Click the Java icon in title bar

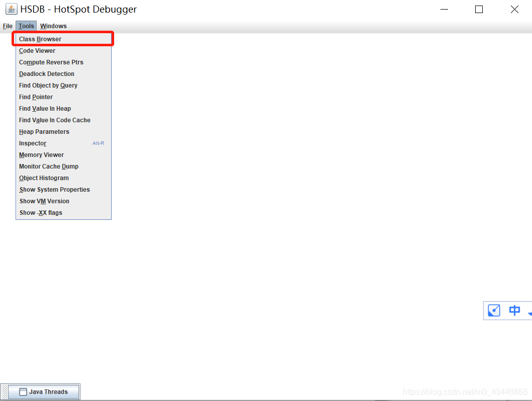pos(11,9)
